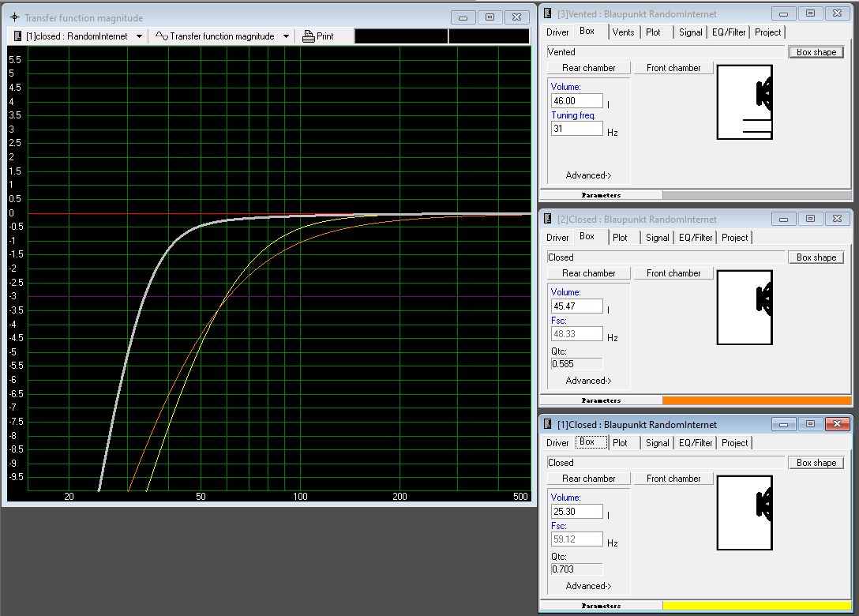Screen dimensions: 859x616
Task: Open the Project tab in the Vented window
Action: click(x=767, y=32)
